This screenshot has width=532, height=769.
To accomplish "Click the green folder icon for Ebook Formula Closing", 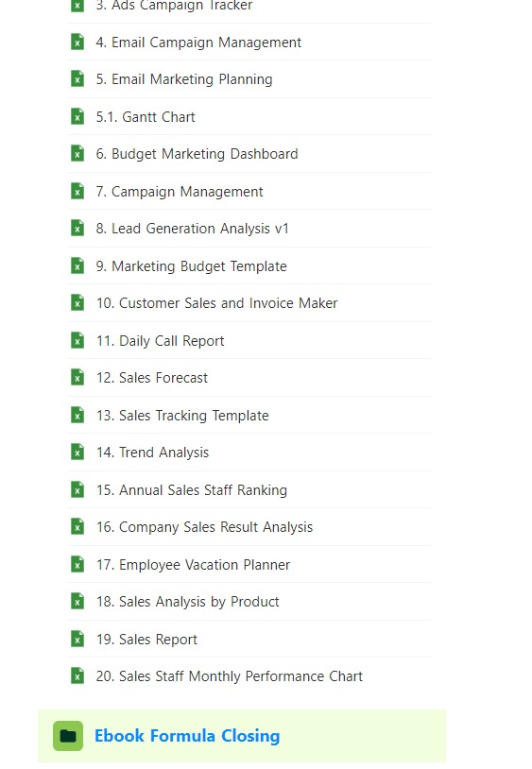I will coord(68,736).
